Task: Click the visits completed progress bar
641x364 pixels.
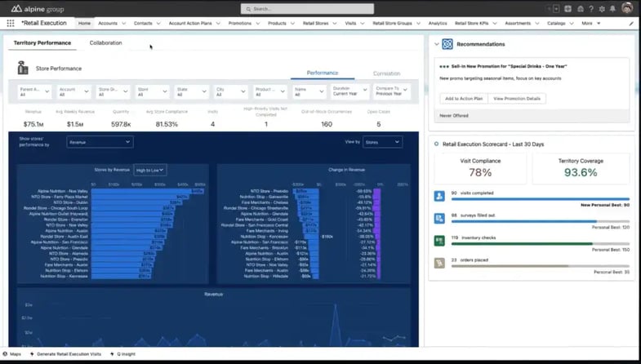Action: pos(540,199)
